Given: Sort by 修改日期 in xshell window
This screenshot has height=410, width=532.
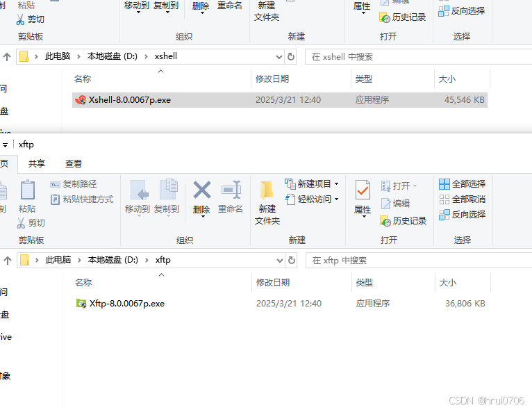Looking at the screenshot, I should tap(272, 79).
